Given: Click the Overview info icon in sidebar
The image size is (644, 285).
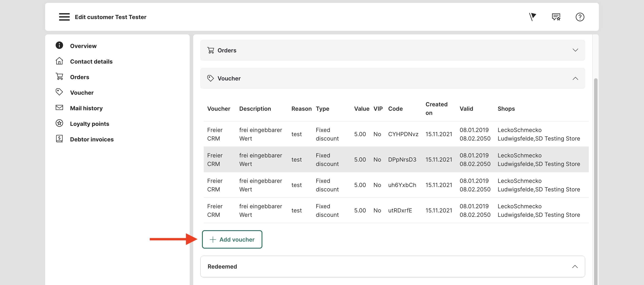Looking at the screenshot, I should pos(59,46).
